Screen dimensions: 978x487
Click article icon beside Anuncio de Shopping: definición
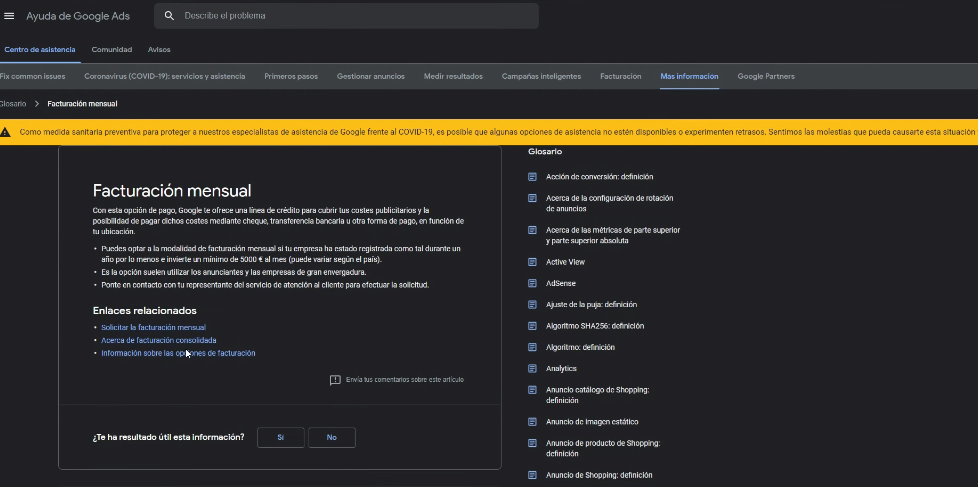click(x=532, y=475)
